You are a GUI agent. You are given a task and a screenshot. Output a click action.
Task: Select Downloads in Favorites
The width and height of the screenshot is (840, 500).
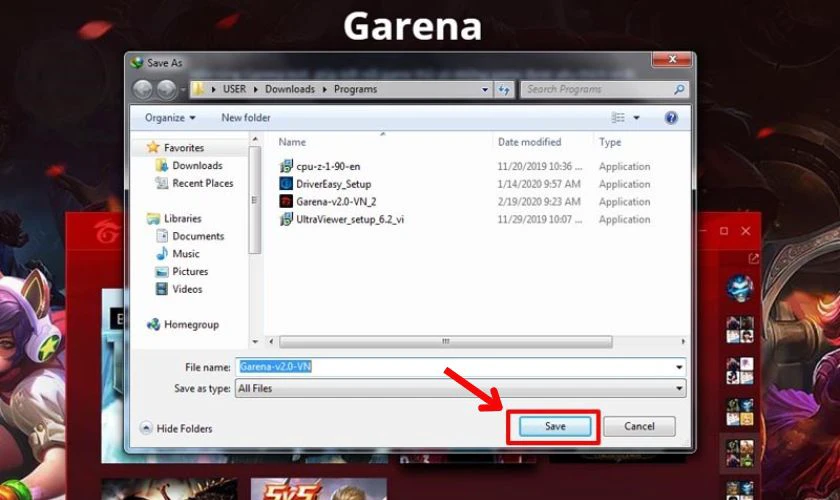click(197, 166)
